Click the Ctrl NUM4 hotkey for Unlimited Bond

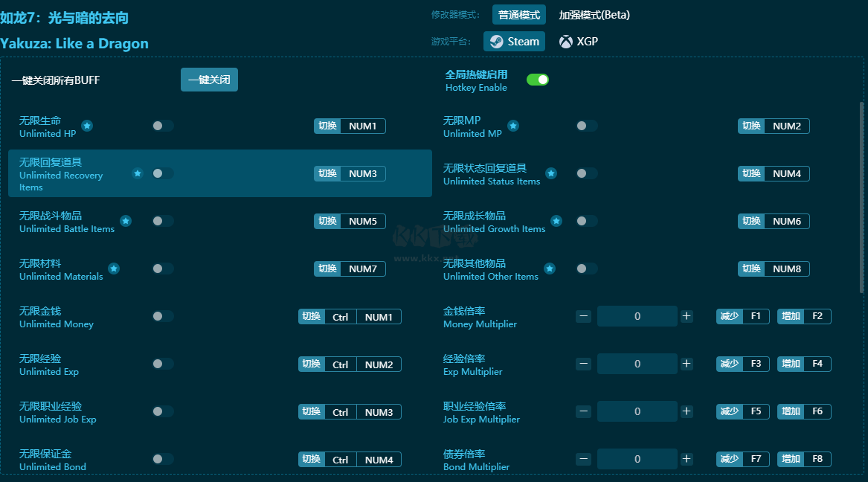pyautogui.click(x=350, y=459)
